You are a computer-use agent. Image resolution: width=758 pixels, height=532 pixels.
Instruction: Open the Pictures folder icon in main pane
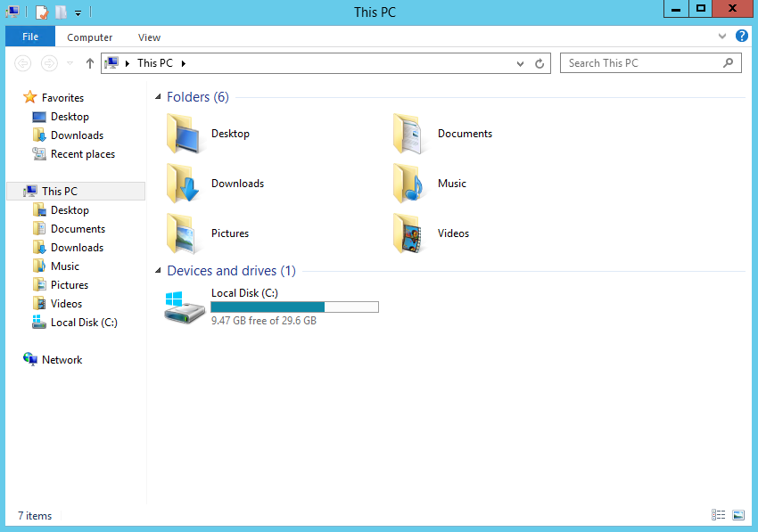[x=183, y=233]
